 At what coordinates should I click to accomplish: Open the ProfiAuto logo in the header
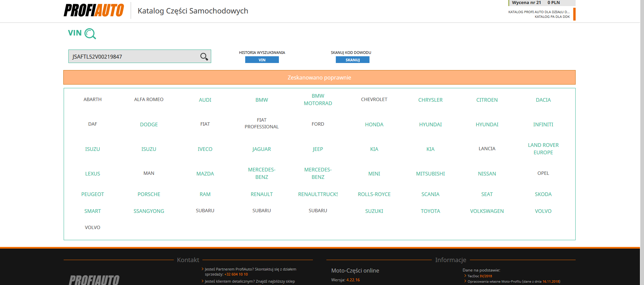pyautogui.click(x=94, y=10)
